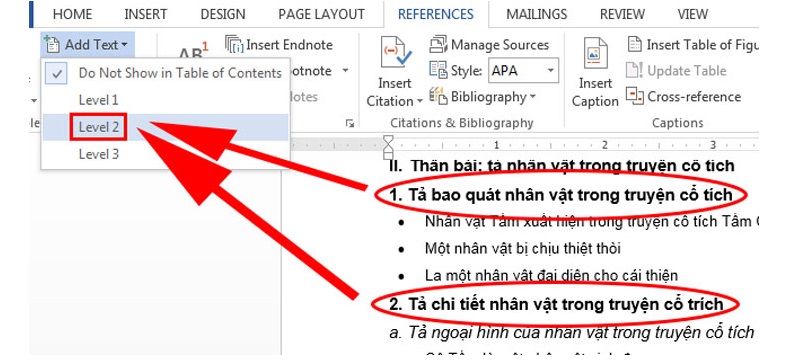This screenshot has height=361, width=800.
Task: Expand the Footnotes dialog launcher
Action: pyautogui.click(x=349, y=123)
